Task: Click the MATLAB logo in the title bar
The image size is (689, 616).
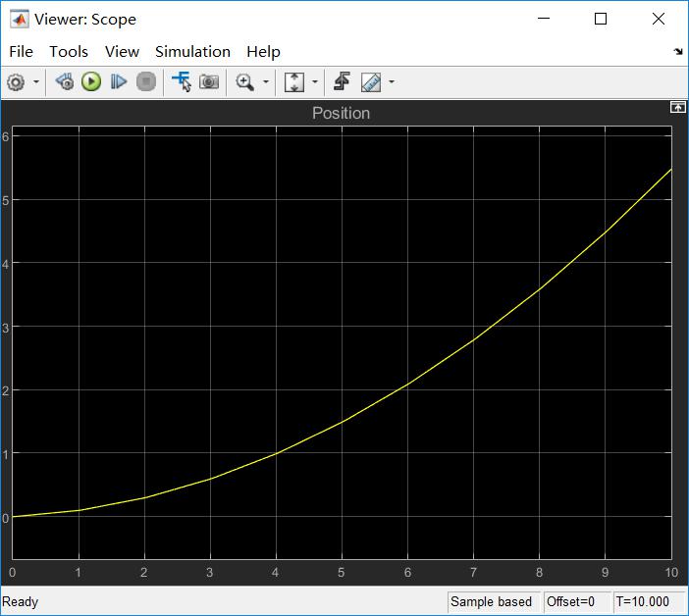Action: (20, 20)
